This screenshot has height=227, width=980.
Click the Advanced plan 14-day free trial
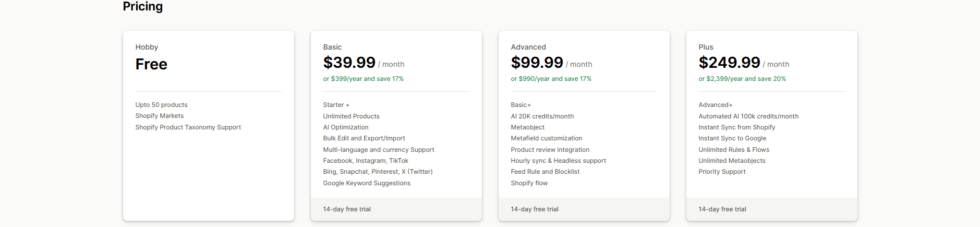(535, 209)
